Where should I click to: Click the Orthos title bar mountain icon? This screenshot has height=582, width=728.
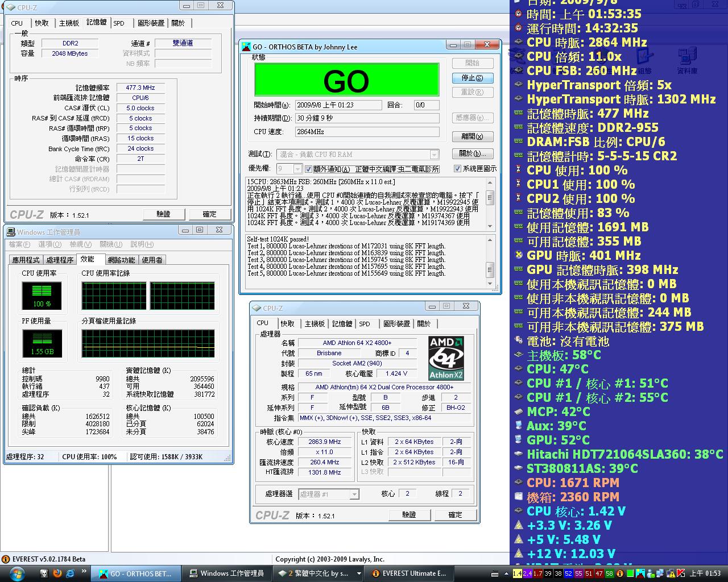point(246,47)
